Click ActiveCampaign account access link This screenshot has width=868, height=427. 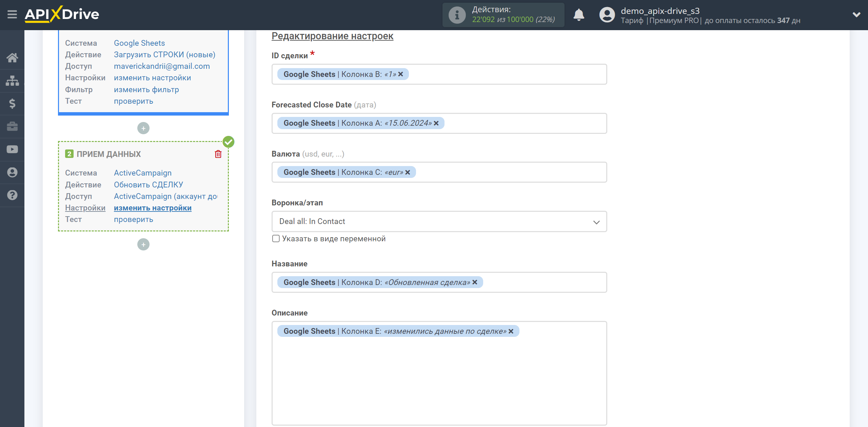click(165, 196)
